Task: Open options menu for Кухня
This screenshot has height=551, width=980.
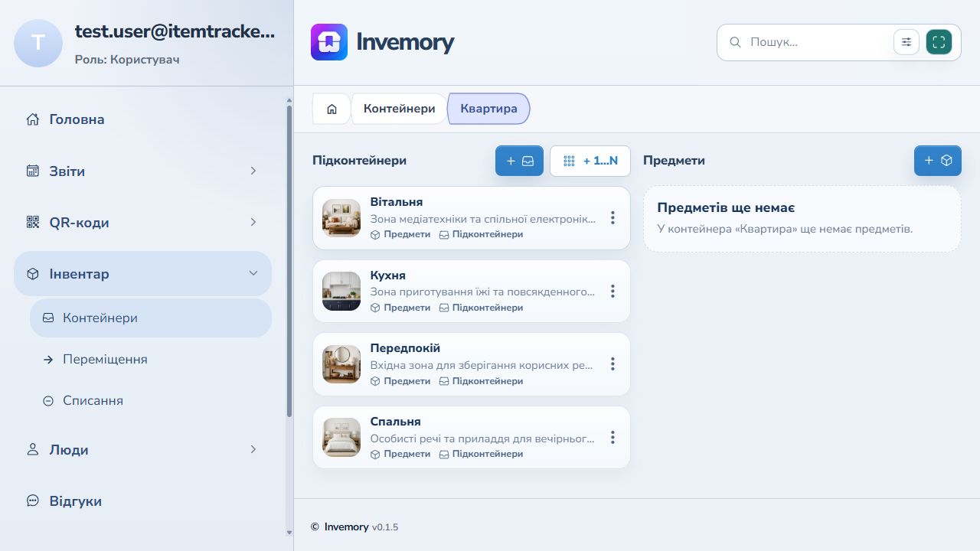Action: [612, 291]
